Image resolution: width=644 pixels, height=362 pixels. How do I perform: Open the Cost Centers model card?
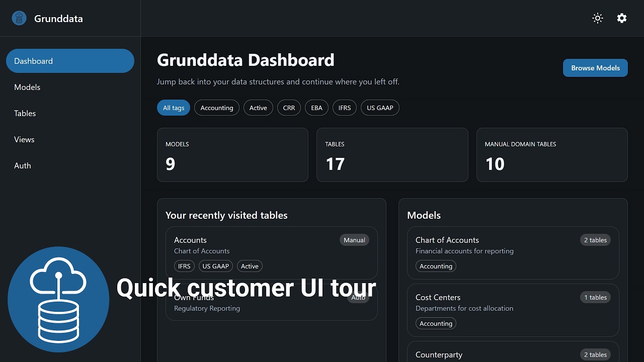click(x=513, y=310)
